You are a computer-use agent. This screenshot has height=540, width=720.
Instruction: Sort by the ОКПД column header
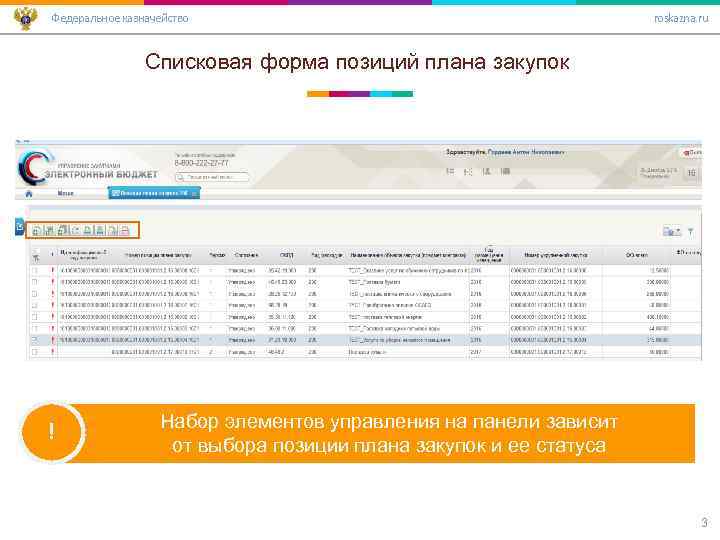287,255
